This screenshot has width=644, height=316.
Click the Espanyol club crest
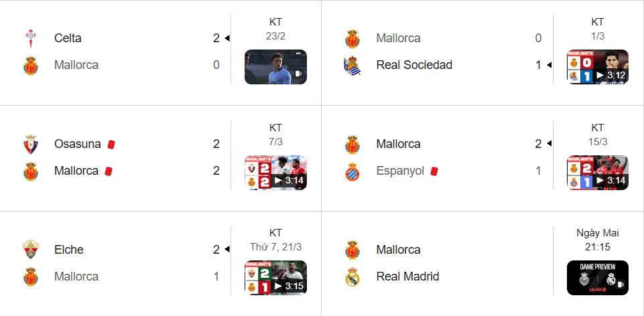point(352,171)
